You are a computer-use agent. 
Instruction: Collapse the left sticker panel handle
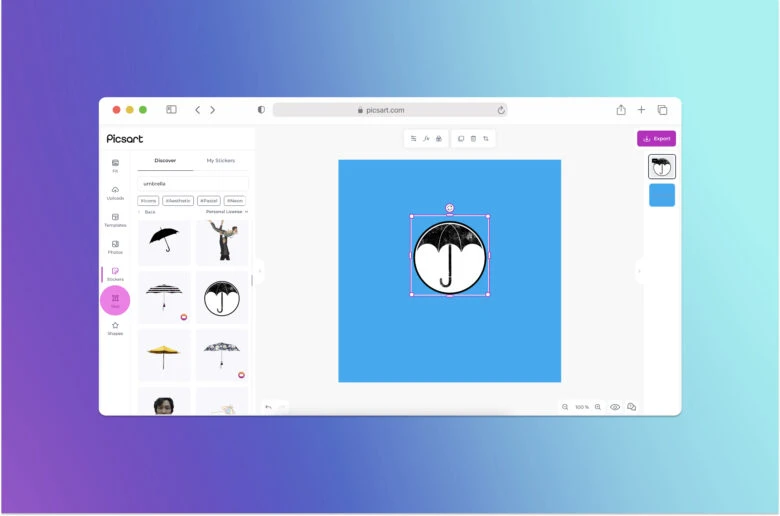[259, 270]
